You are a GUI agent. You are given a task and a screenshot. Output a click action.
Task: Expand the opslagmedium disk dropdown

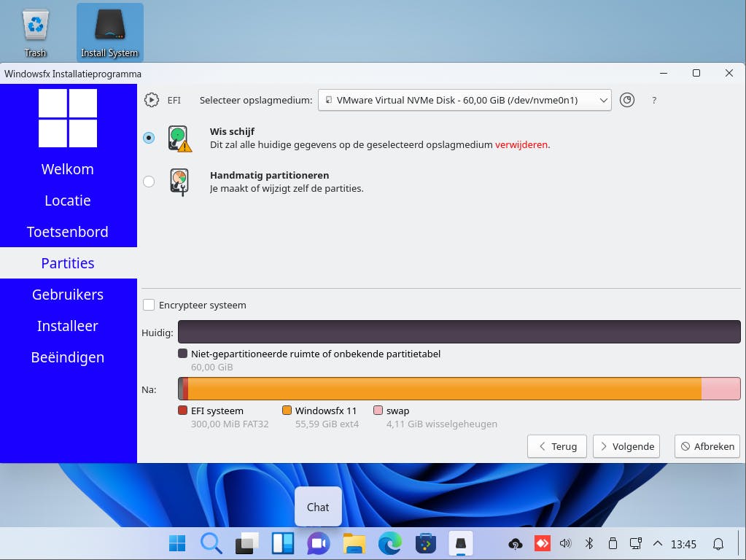pyautogui.click(x=465, y=100)
